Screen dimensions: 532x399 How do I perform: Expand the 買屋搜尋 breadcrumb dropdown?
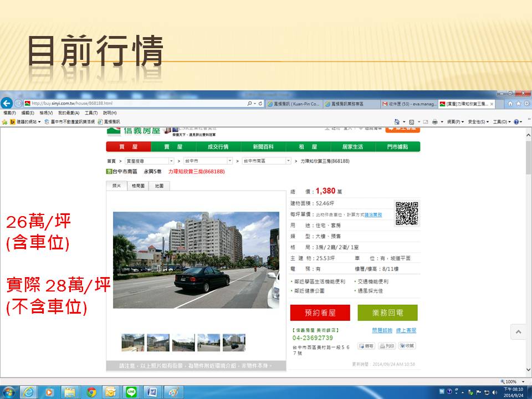(x=171, y=161)
